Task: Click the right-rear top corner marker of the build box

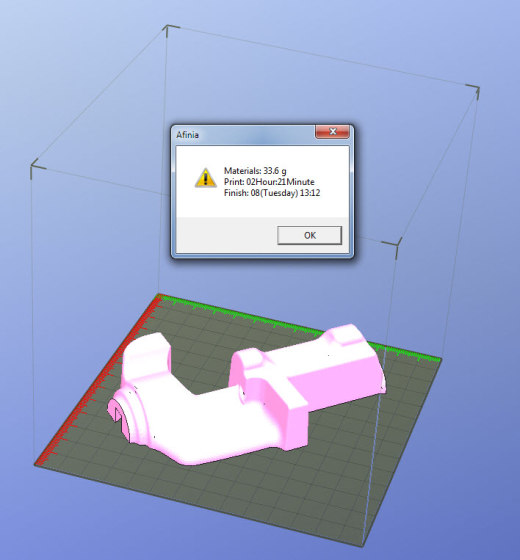Action: pyautogui.click(x=474, y=90)
